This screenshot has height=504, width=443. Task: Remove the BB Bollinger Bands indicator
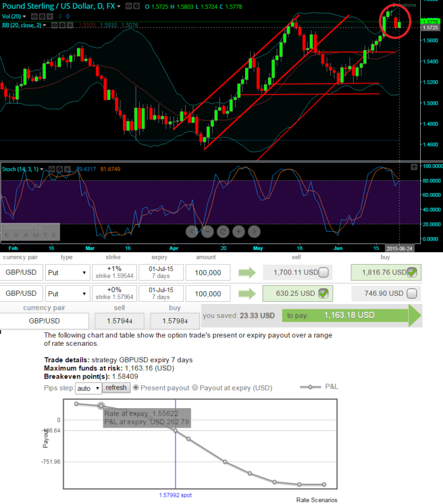[x=70, y=25]
